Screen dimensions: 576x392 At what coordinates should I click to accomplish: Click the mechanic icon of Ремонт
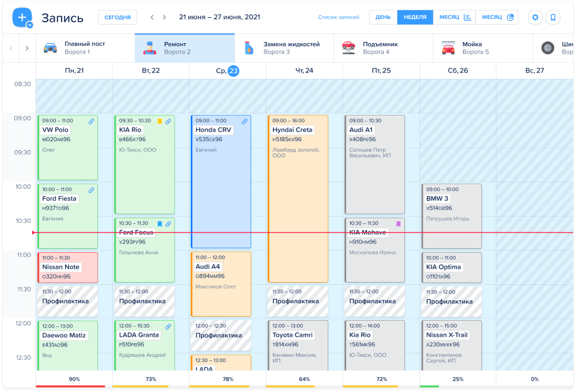pyautogui.click(x=150, y=48)
